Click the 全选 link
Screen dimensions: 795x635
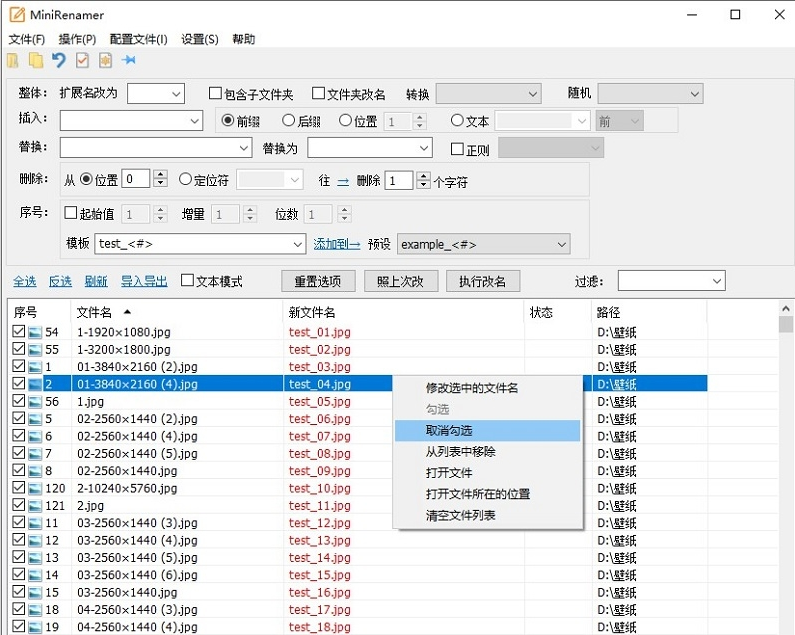pyautogui.click(x=25, y=281)
